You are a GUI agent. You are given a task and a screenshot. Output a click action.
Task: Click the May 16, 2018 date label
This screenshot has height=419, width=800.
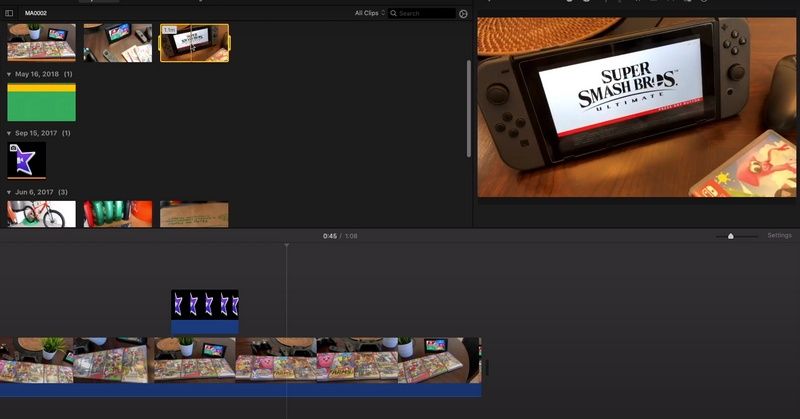pos(37,75)
